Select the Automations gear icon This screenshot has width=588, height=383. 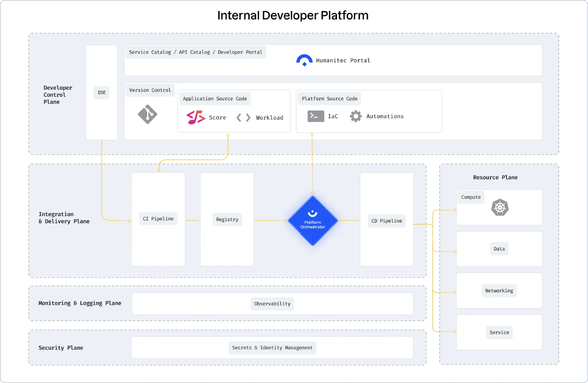click(x=355, y=116)
